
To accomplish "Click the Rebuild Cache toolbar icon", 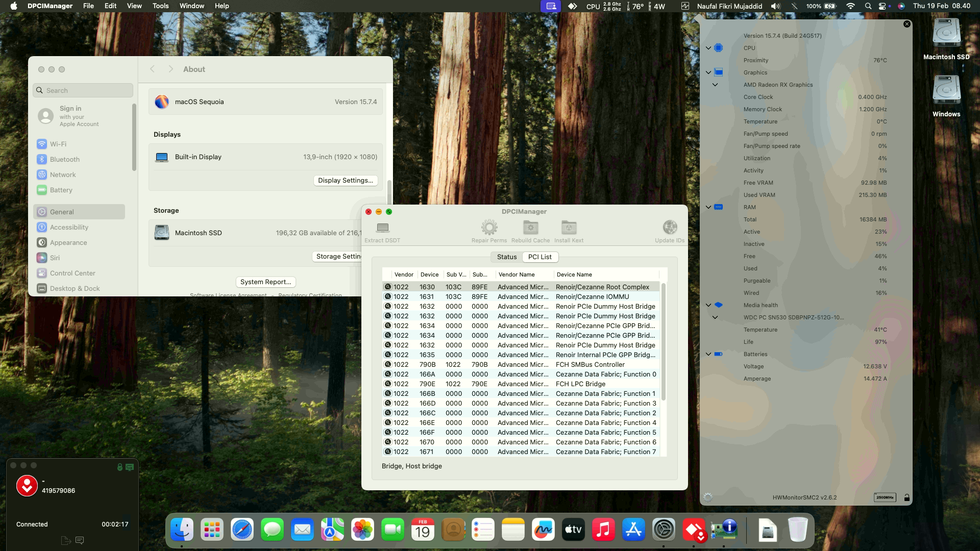I will [530, 228].
